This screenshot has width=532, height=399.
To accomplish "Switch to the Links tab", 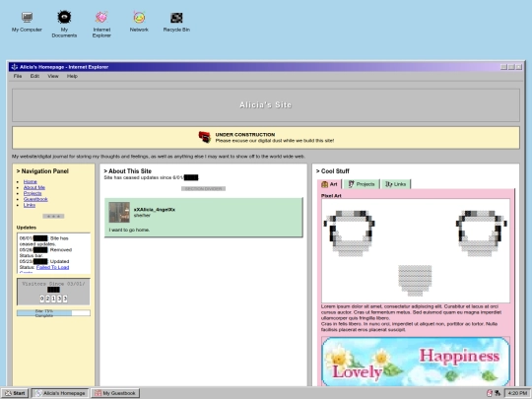I will pos(396,184).
